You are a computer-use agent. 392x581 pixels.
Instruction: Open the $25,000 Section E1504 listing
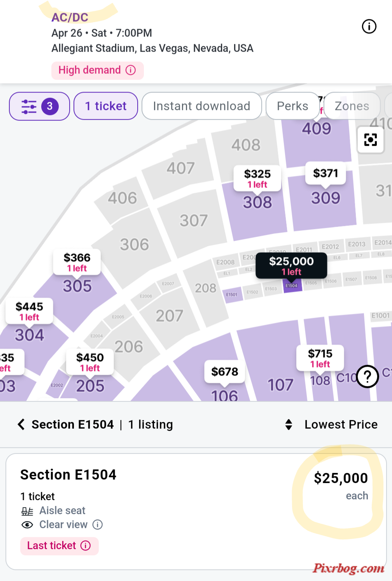click(196, 511)
